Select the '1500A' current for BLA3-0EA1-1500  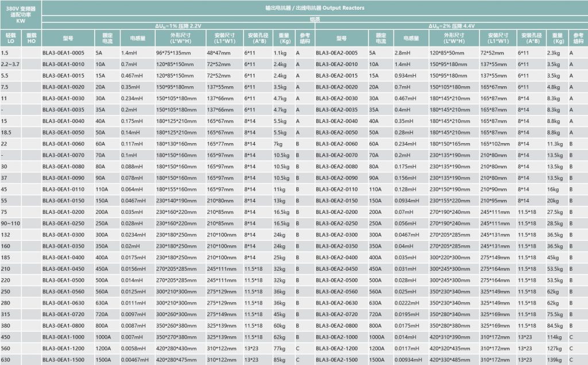[x=103, y=360]
